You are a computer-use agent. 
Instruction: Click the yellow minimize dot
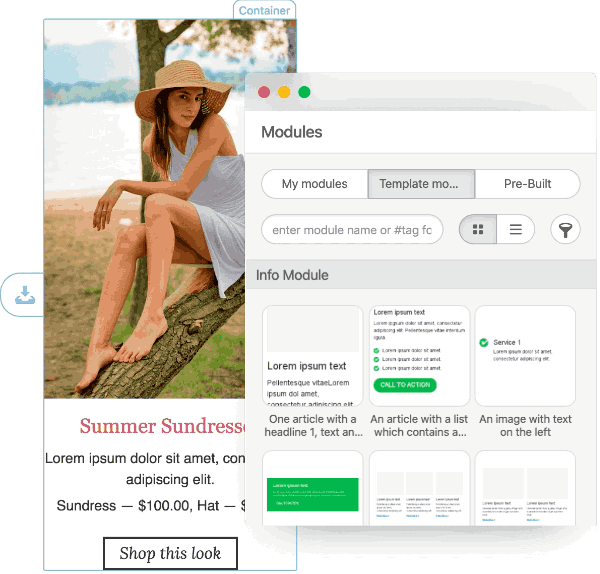(x=284, y=92)
